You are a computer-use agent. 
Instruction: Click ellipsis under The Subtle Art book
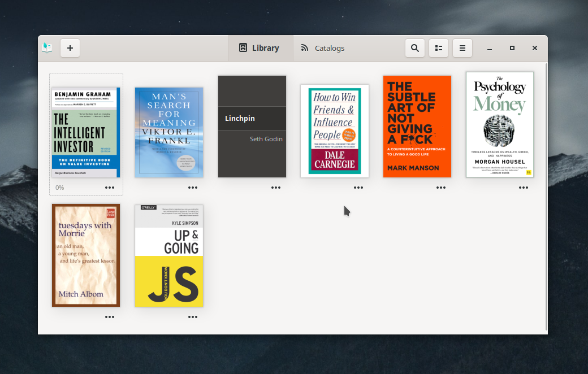(441, 188)
